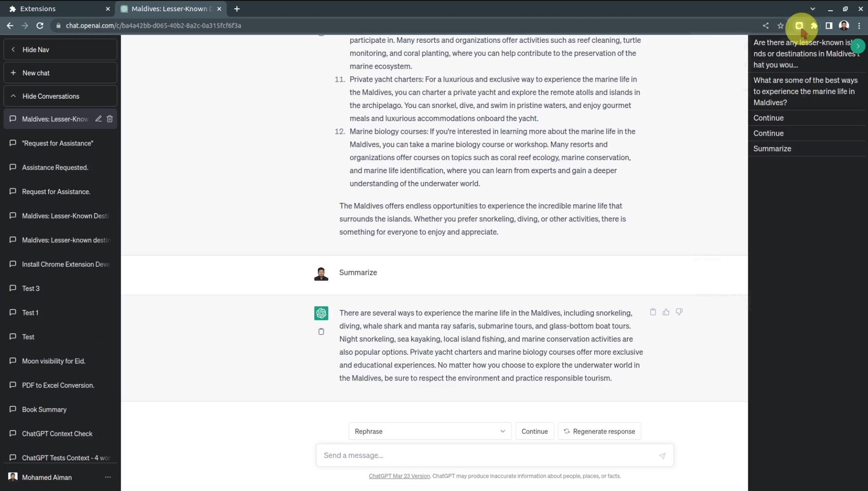Open the ChatGPT Mar 23 Version link
Image resolution: width=868 pixels, height=491 pixels.
pyautogui.click(x=399, y=476)
